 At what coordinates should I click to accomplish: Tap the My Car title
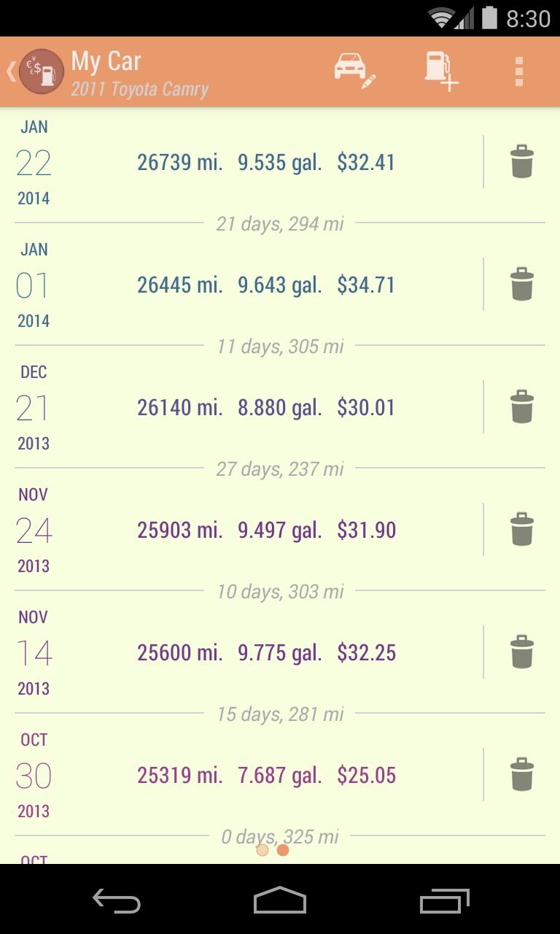pos(106,61)
